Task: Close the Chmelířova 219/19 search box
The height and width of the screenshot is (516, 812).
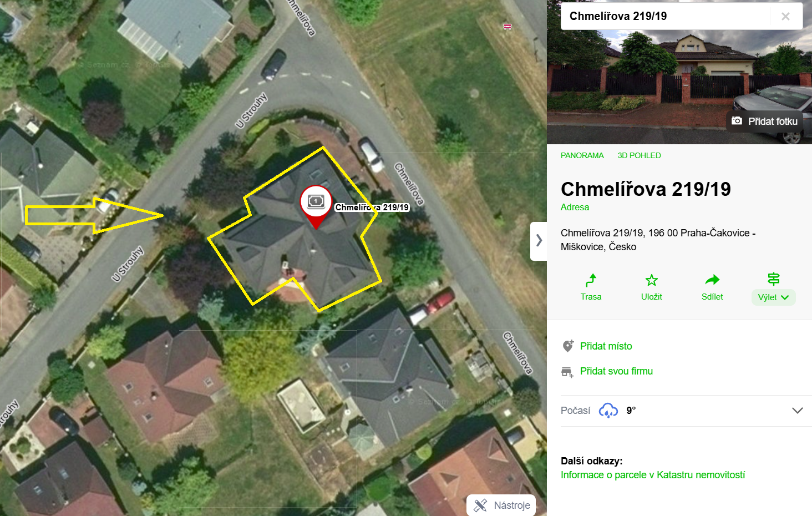Action: click(x=785, y=17)
